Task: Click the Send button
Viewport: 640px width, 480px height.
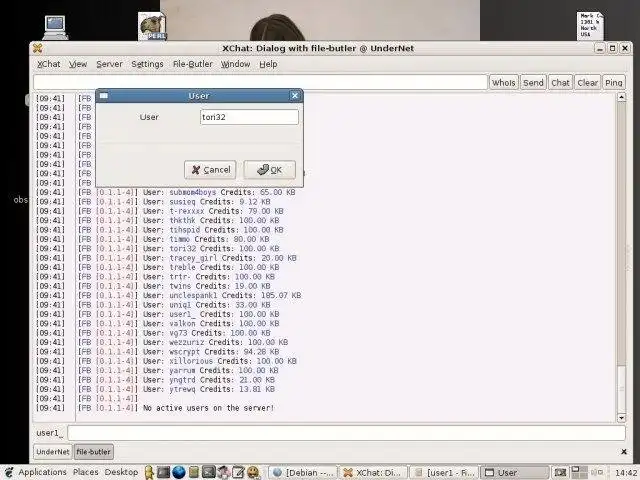Action: click(x=533, y=82)
